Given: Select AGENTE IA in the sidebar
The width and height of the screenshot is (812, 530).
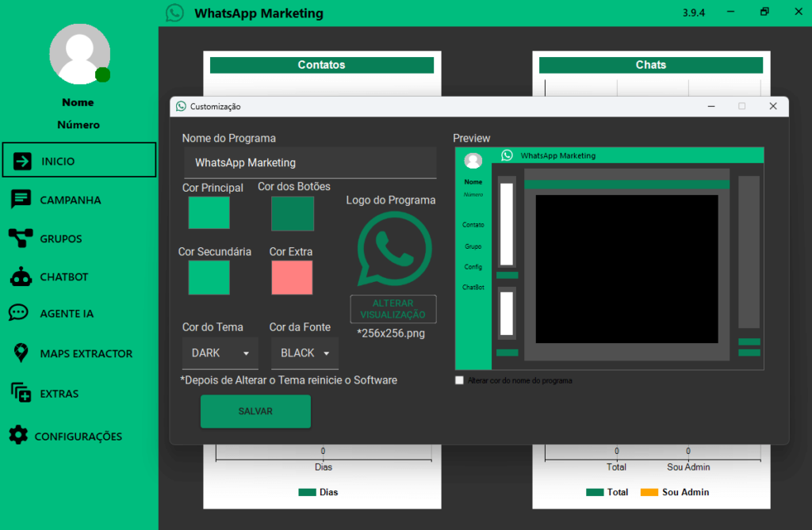Looking at the screenshot, I should (67, 314).
